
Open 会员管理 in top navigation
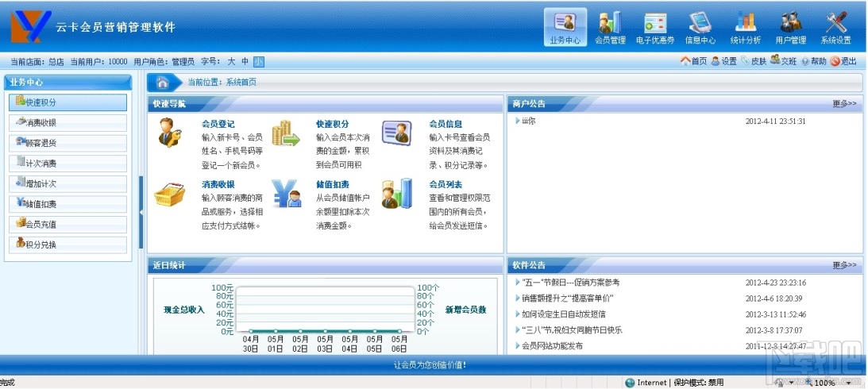click(610, 27)
